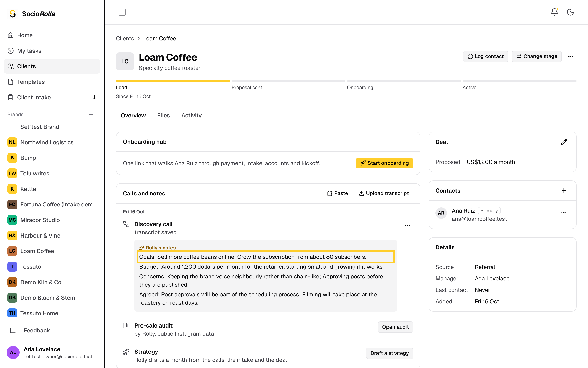Screen dimensions: 588x368
Task: Draft a strategy with Rolly
Action: (389, 353)
